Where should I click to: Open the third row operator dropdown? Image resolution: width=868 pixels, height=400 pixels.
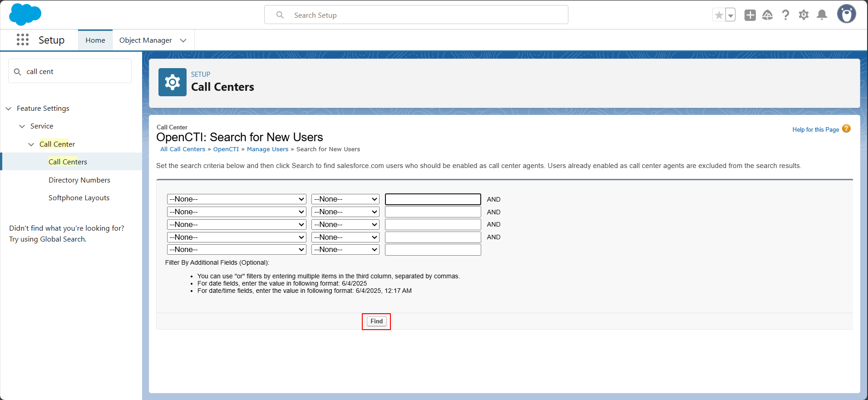[345, 225]
